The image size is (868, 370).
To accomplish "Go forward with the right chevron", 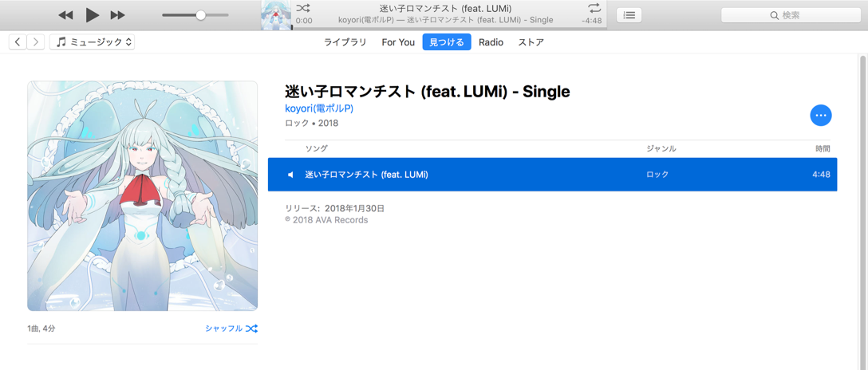I will (x=35, y=42).
